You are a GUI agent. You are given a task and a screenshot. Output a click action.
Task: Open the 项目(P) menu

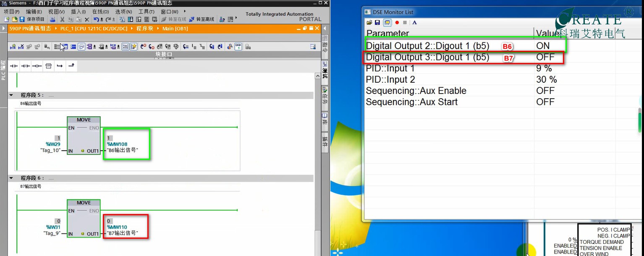point(11,11)
